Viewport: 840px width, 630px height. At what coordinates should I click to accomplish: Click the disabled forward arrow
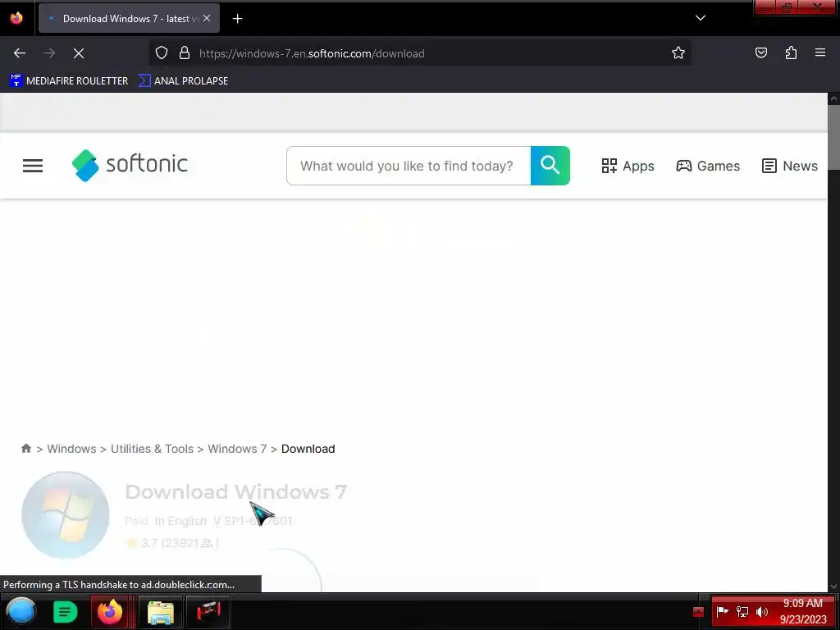tap(49, 53)
